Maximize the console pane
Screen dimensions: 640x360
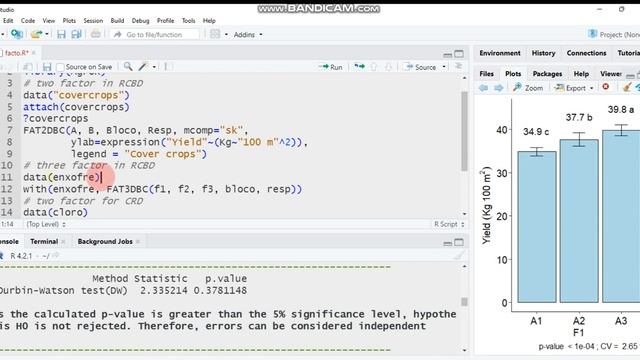pyautogui.click(x=459, y=242)
